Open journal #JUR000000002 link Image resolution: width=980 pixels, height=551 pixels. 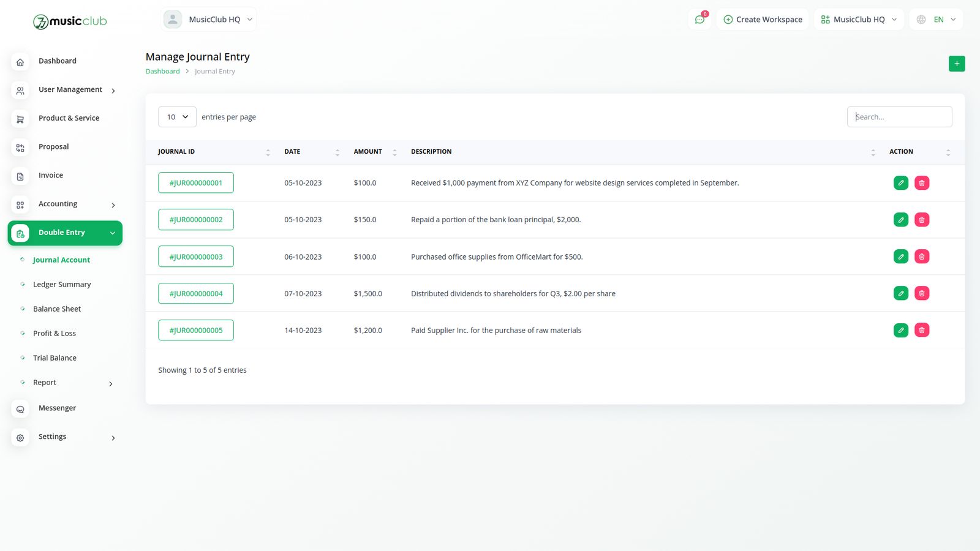(196, 219)
